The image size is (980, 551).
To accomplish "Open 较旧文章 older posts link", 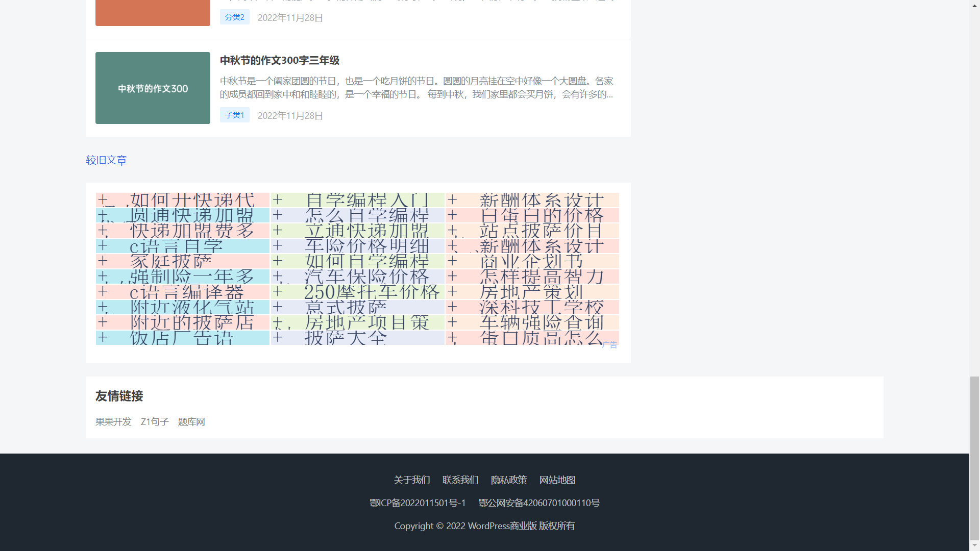I will (106, 160).
